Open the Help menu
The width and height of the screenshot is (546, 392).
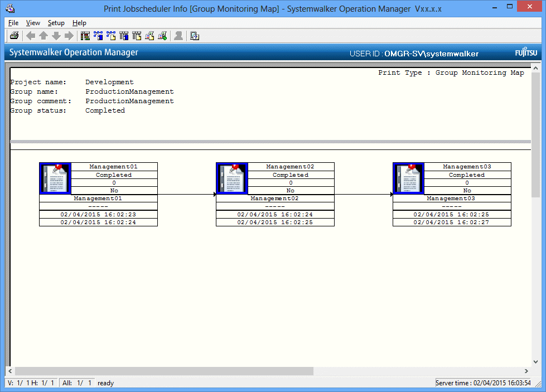pos(79,23)
